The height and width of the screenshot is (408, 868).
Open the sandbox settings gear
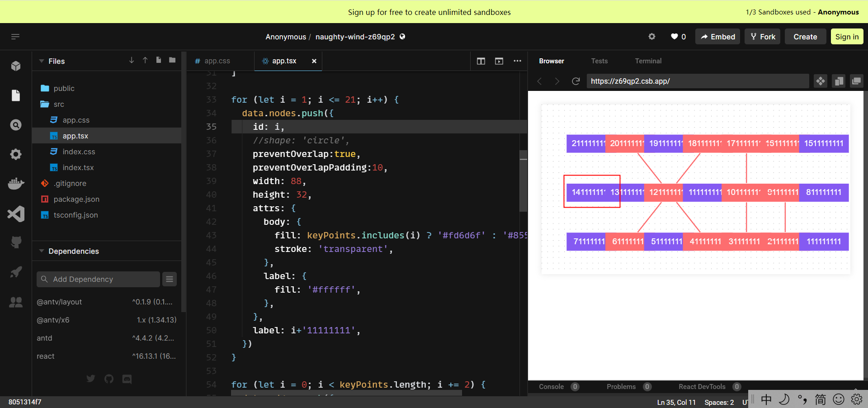pyautogui.click(x=651, y=36)
